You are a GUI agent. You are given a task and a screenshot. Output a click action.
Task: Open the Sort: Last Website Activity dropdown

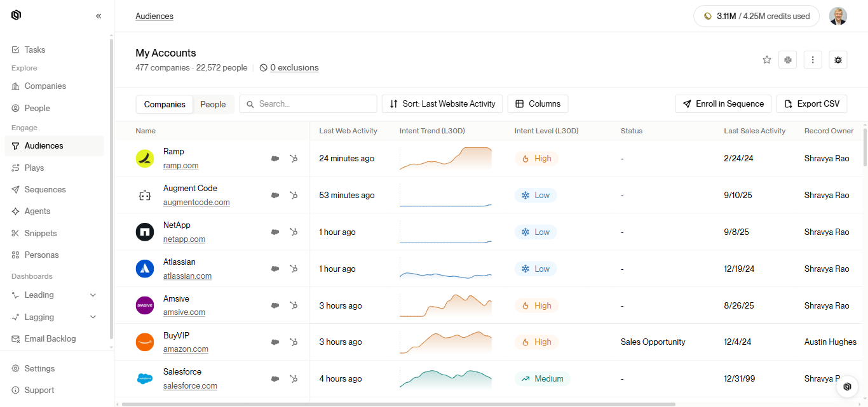pos(442,103)
